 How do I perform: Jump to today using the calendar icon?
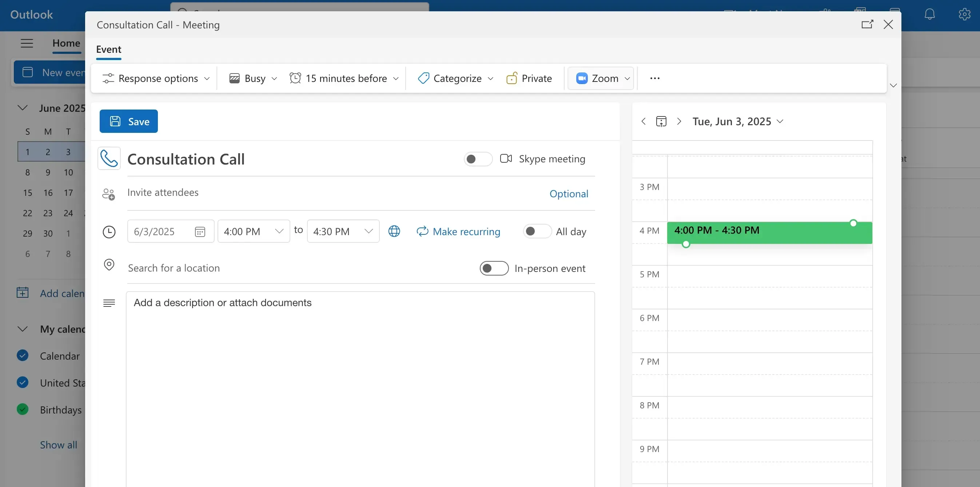tap(662, 121)
